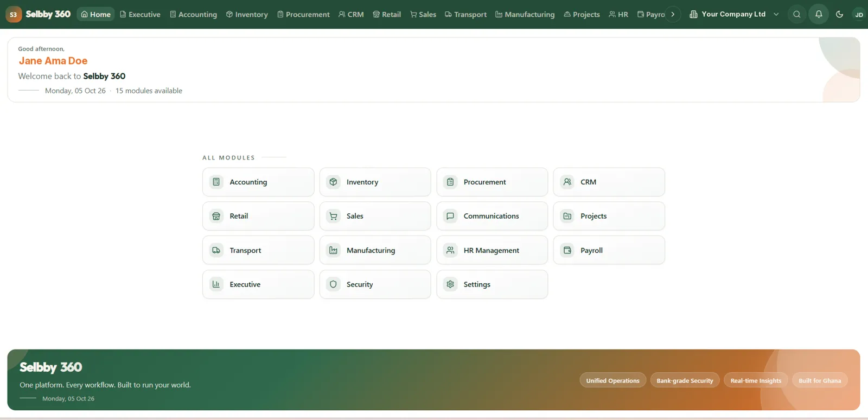
Task: Click the Retail module storefront icon
Action: (216, 216)
